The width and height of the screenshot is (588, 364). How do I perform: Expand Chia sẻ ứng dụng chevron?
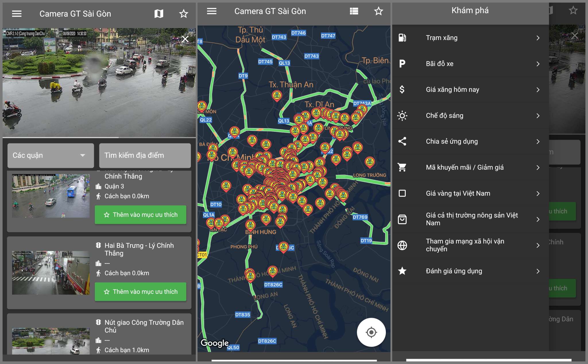[x=538, y=142]
